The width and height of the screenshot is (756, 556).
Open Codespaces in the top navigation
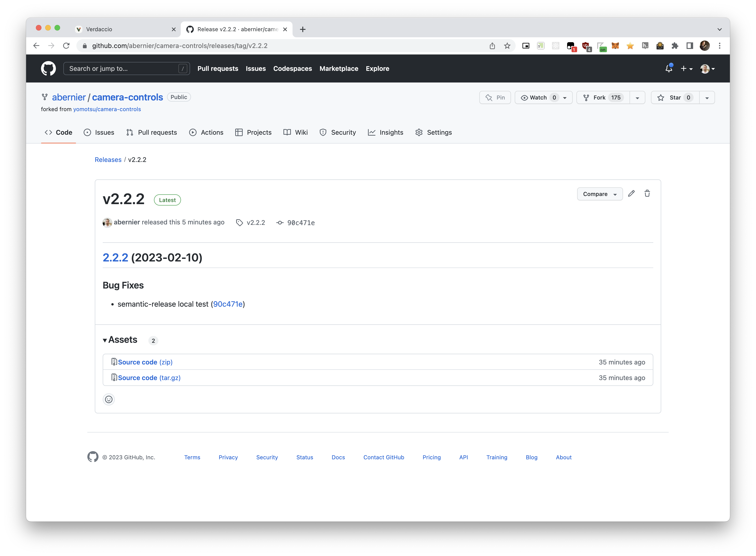pos(292,69)
